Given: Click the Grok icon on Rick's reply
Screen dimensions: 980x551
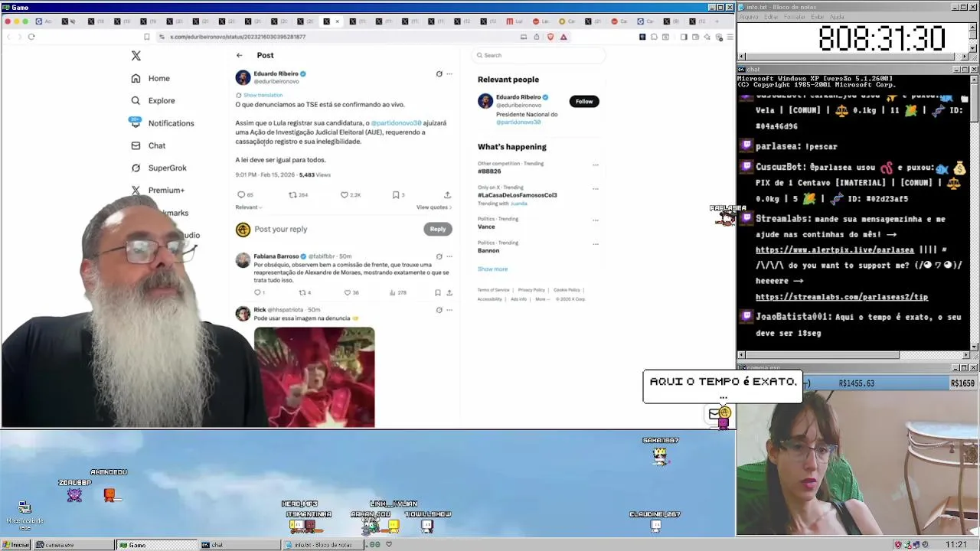Looking at the screenshot, I should click(439, 310).
